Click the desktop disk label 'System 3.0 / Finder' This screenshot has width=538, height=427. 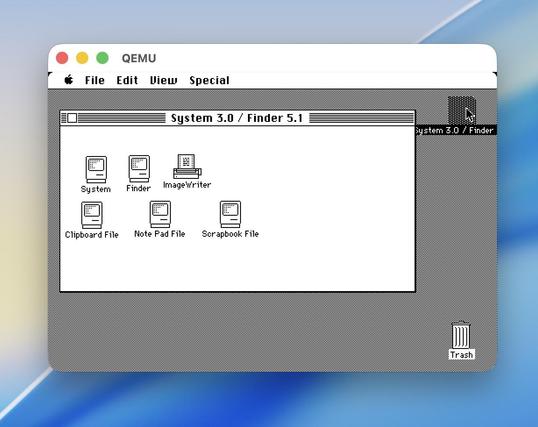click(455, 130)
